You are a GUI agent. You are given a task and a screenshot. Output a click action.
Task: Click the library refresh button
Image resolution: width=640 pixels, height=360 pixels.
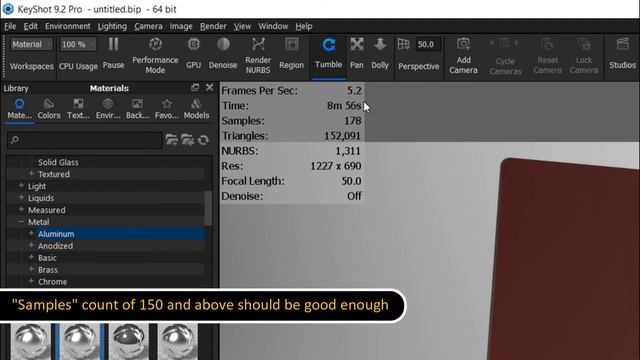tap(203, 140)
